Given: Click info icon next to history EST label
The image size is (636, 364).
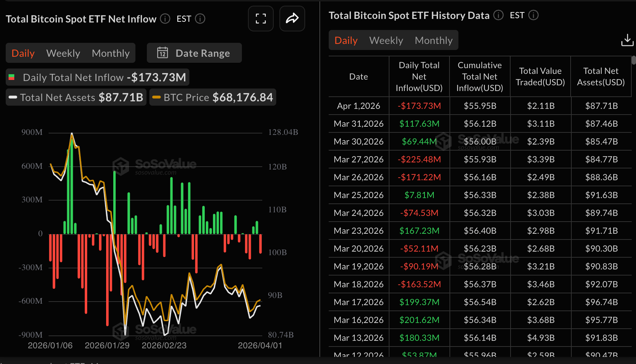Looking at the screenshot, I should pyautogui.click(x=533, y=15).
